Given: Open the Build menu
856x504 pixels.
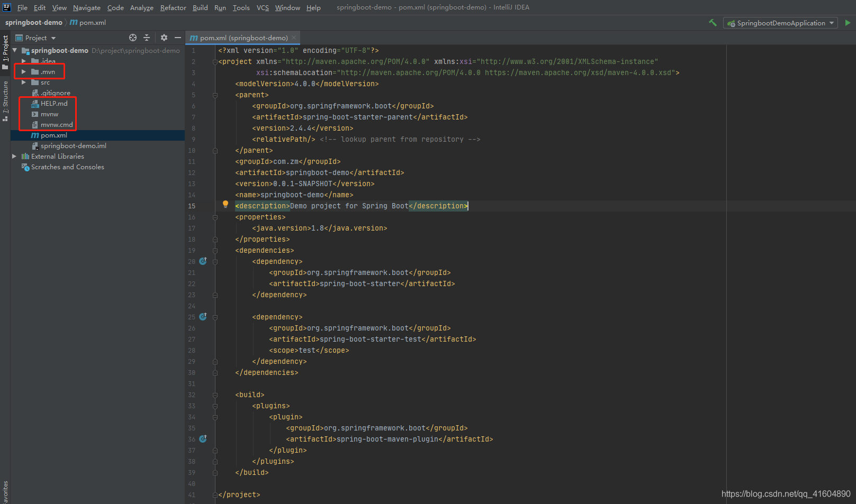Looking at the screenshot, I should 200,7.
